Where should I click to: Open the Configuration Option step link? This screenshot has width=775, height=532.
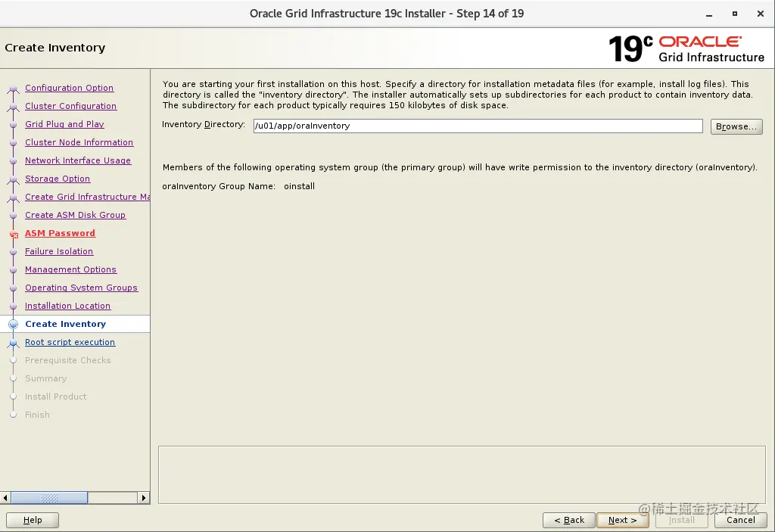tap(69, 88)
